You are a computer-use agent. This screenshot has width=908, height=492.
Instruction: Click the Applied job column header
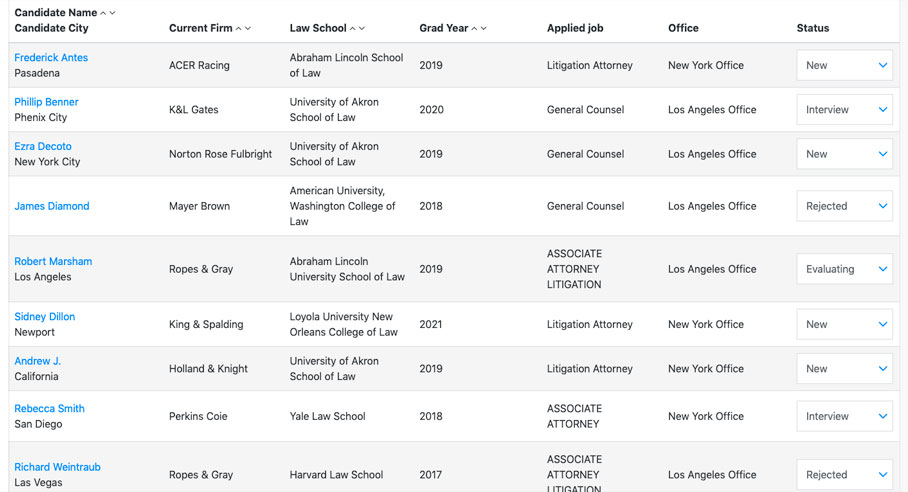[x=573, y=28]
